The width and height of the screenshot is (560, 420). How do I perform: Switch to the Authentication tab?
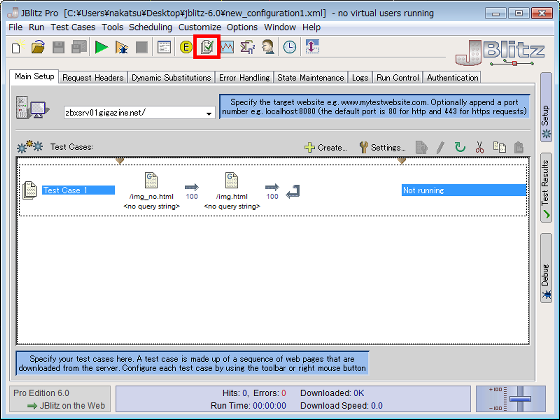452,78
